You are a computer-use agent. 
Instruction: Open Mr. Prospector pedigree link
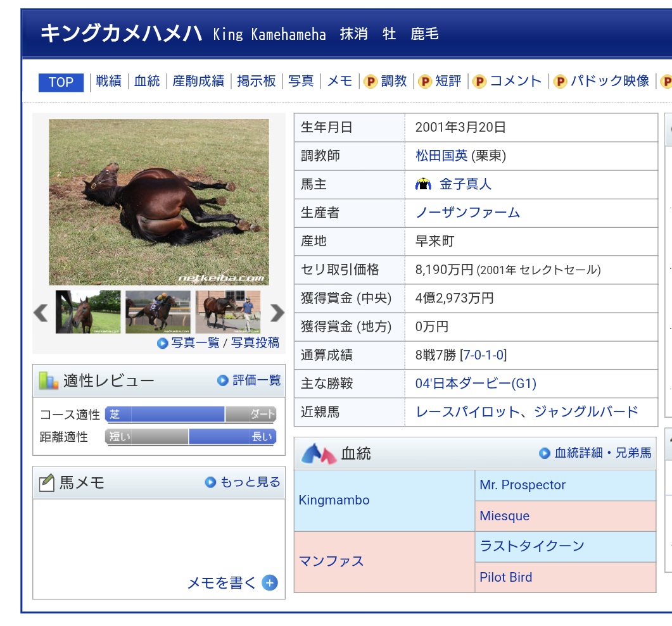[x=523, y=485]
